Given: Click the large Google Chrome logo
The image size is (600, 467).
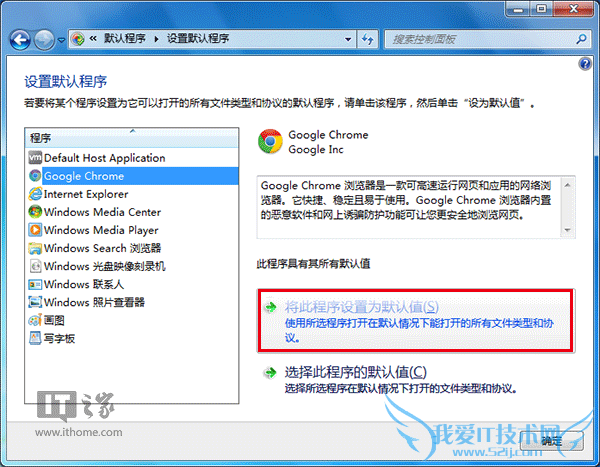Looking at the screenshot, I should click(x=270, y=142).
